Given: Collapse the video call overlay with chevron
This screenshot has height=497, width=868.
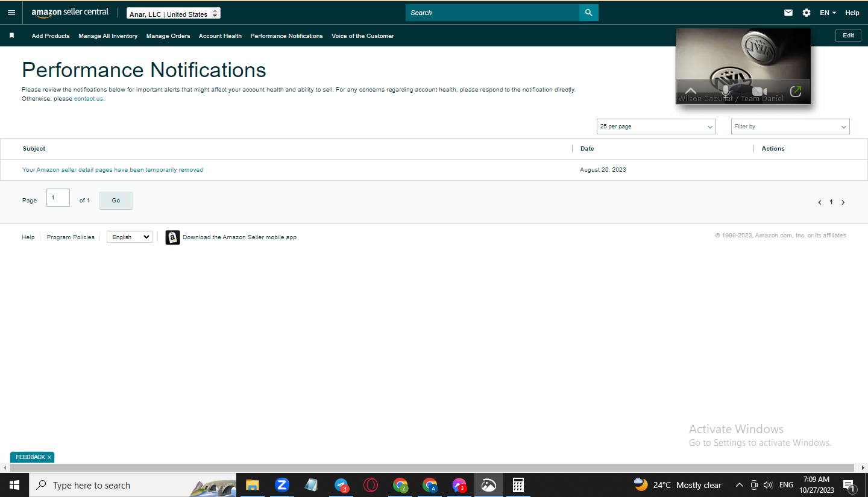Looking at the screenshot, I should [x=691, y=92].
